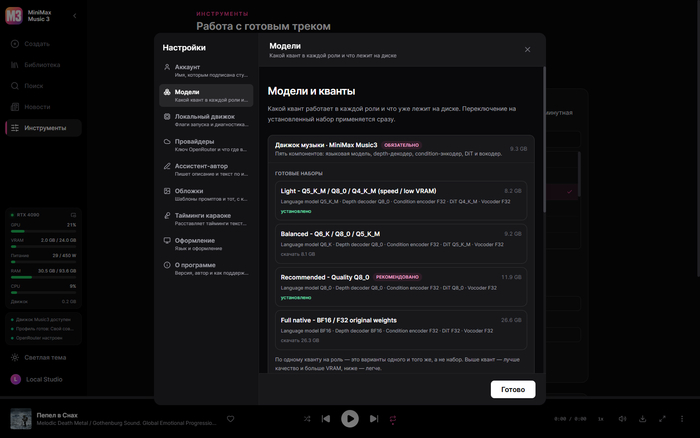Image resolution: width=700 pixels, height=438 pixels.
Task: Click the Провайдеры cloud icon
Action: (167, 142)
